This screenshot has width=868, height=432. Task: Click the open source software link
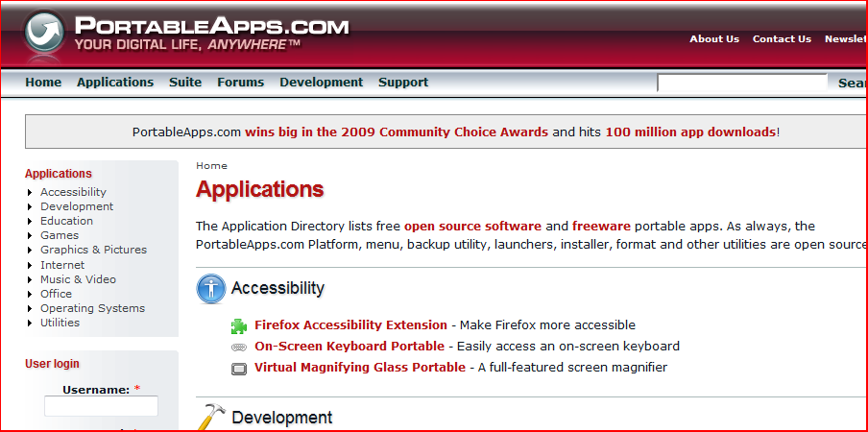tap(472, 227)
